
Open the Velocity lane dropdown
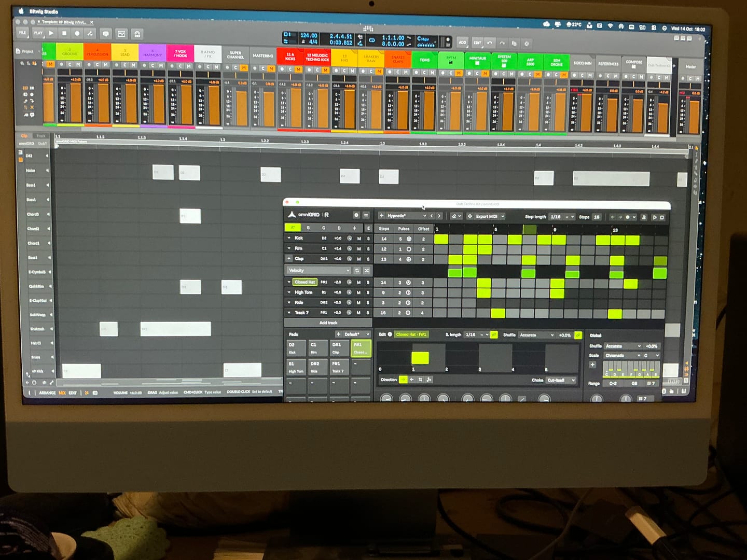(x=319, y=271)
